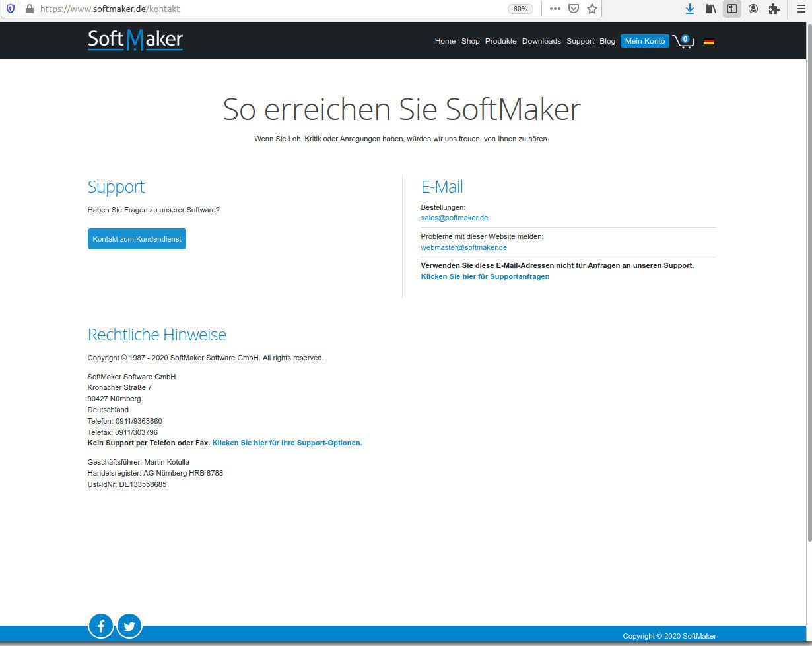Open the library bookmarks icon

click(x=711, y=9)
